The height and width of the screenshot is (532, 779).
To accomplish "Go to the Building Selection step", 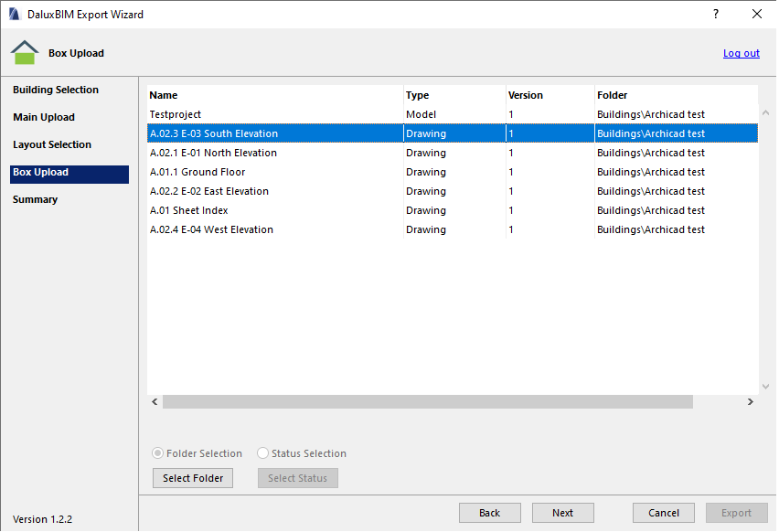I will (x=56, y=90).
